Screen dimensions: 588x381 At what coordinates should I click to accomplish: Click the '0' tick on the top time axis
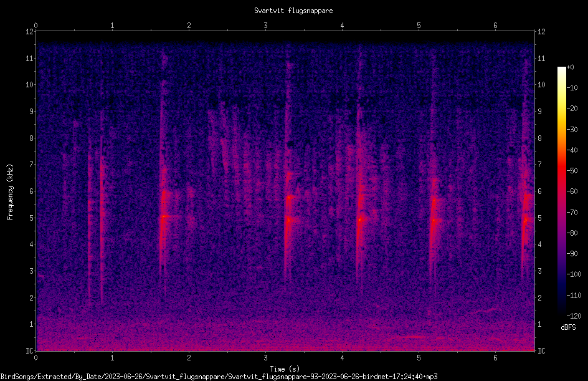point(36,26)
